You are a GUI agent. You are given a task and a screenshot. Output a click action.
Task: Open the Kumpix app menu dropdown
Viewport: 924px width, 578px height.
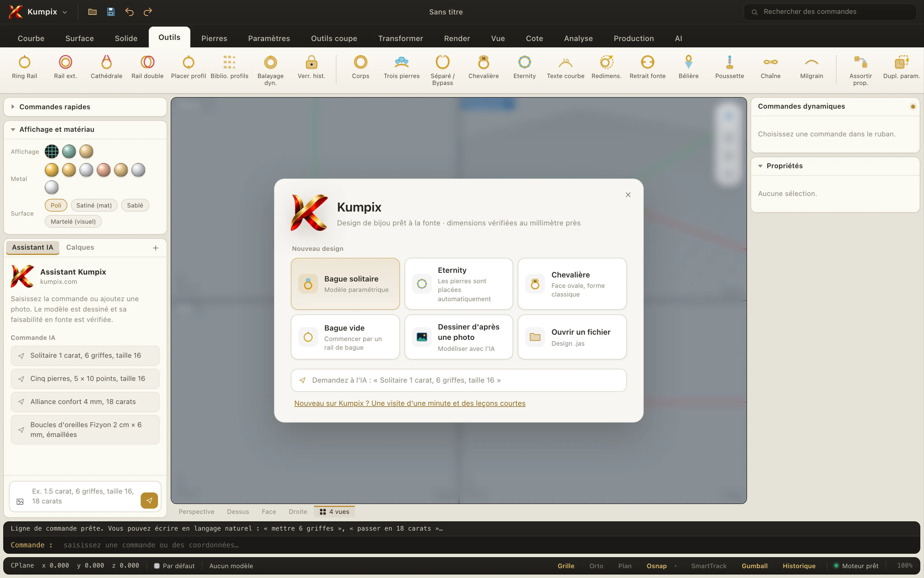(x=38, y=12)
